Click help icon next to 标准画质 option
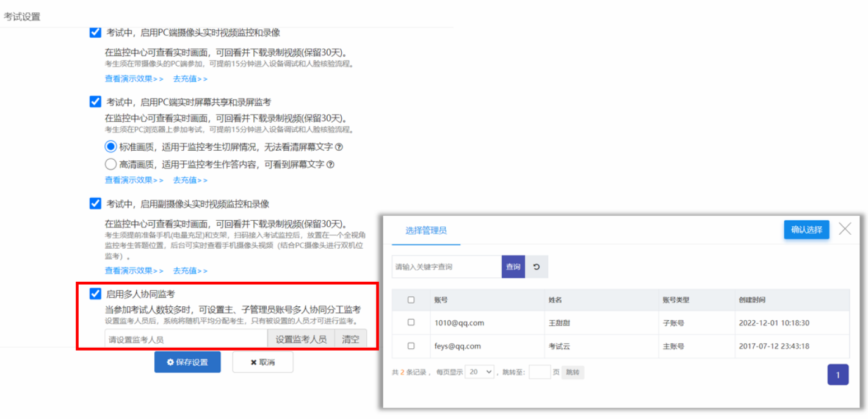Image resolution: width=868 pixels, height=419 pixels. pyautogui.click(x=339, y=147)
